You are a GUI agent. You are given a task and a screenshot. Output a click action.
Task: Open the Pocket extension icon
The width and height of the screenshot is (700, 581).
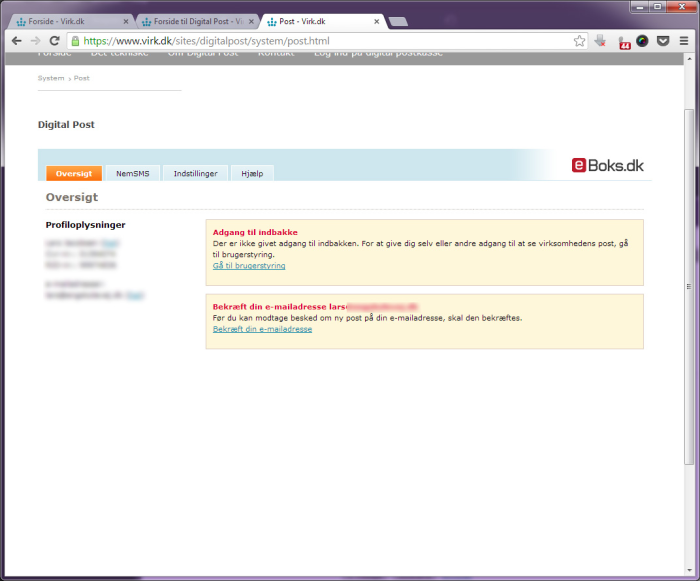point(663,41)
